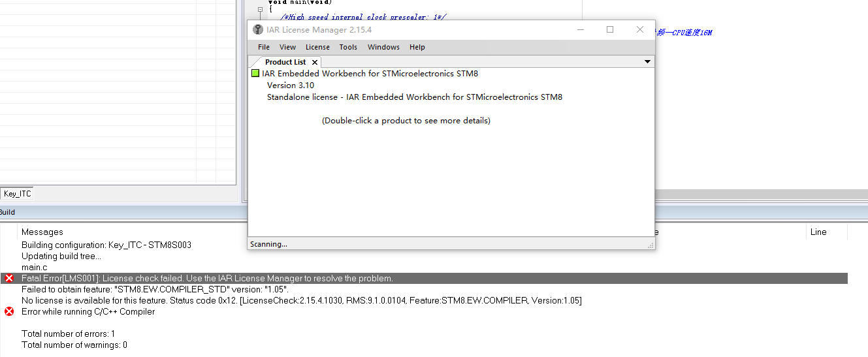The width and height of the screenshot is (868, 357).
Task: Minimize the IAR License Manager window
Action: 580,29
